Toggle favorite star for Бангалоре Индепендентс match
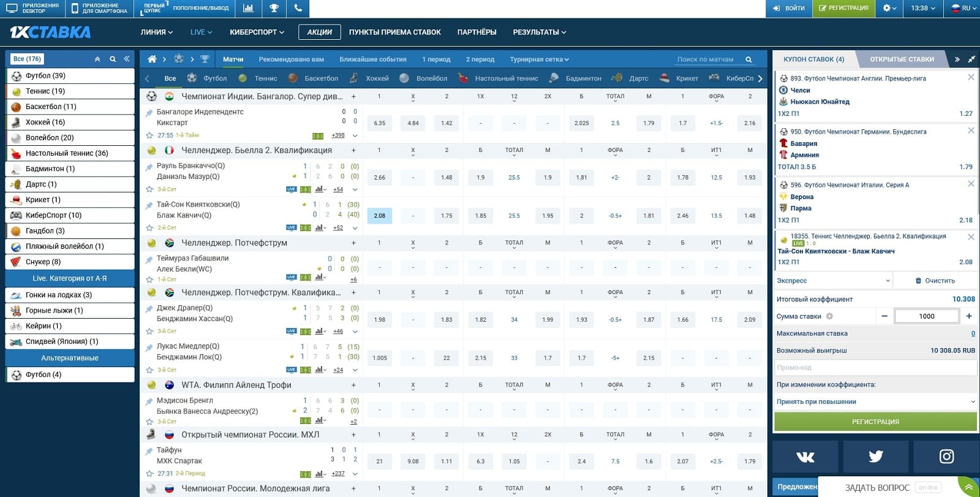 (149, 135)
